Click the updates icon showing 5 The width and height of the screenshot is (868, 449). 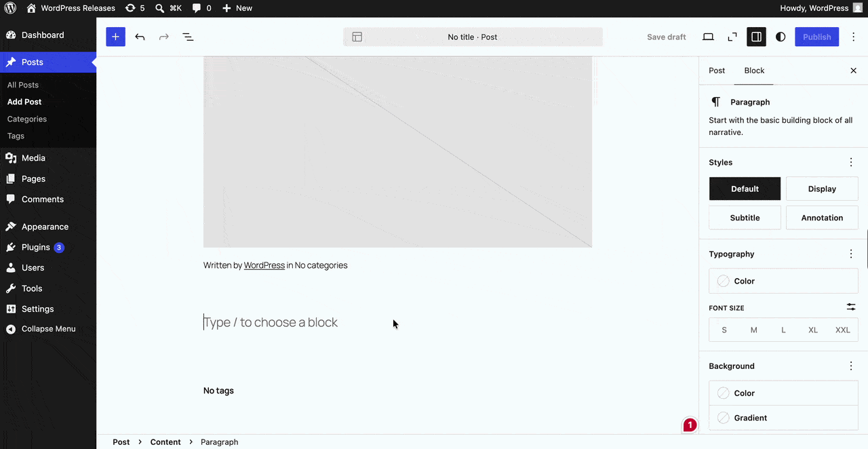135,8
